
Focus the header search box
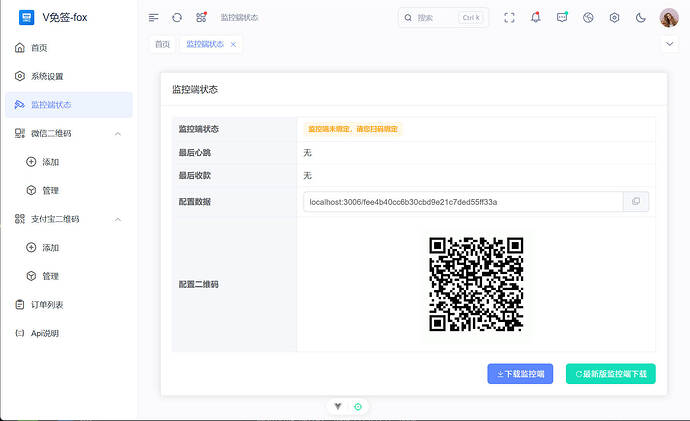443,18
